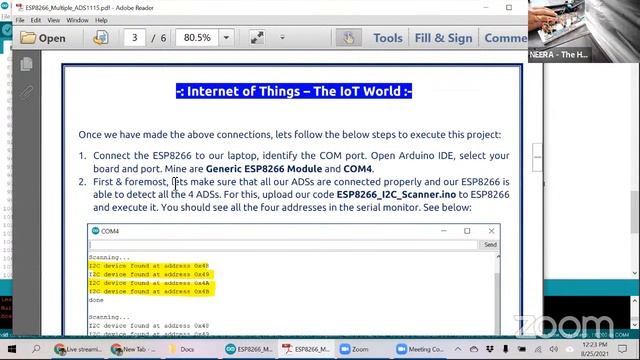The width and height of the screenshot is (640, 360).
Task: Open the Edit menu
Action: click(x=36, y=20)
